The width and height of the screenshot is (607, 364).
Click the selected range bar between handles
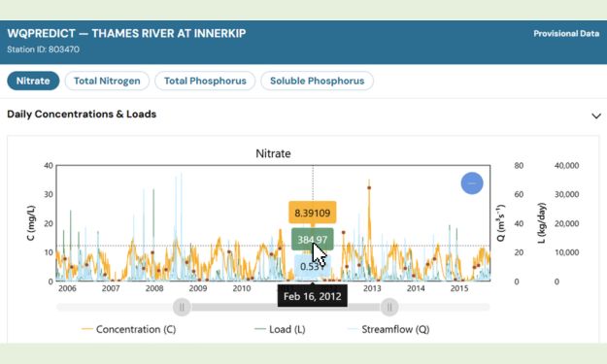click(x=286, y=307)
